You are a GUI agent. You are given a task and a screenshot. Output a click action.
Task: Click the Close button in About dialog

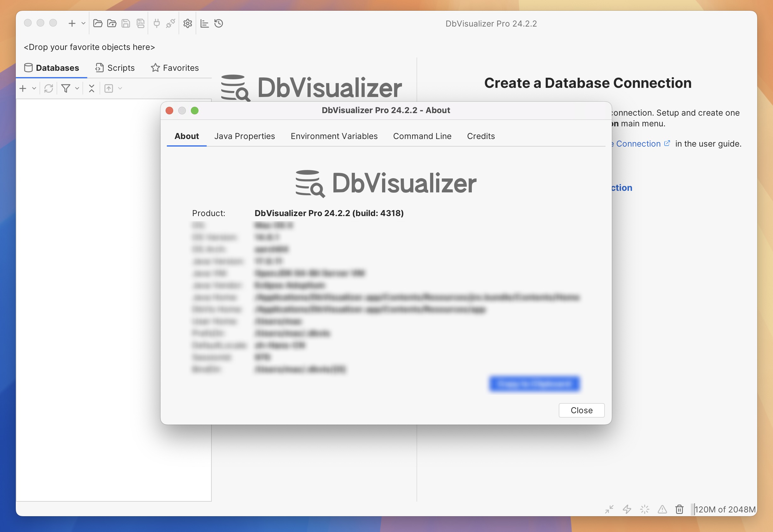[581, 410]
